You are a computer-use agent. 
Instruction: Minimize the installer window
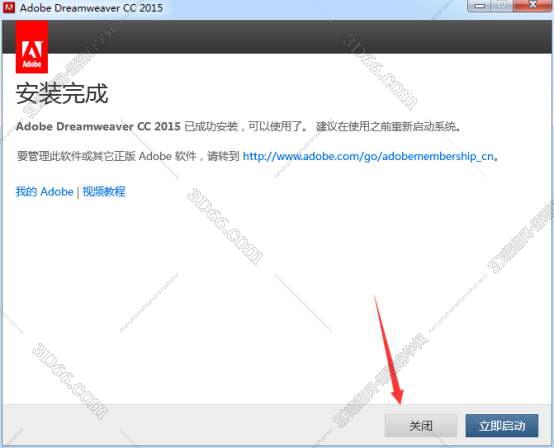click(480, 5)
